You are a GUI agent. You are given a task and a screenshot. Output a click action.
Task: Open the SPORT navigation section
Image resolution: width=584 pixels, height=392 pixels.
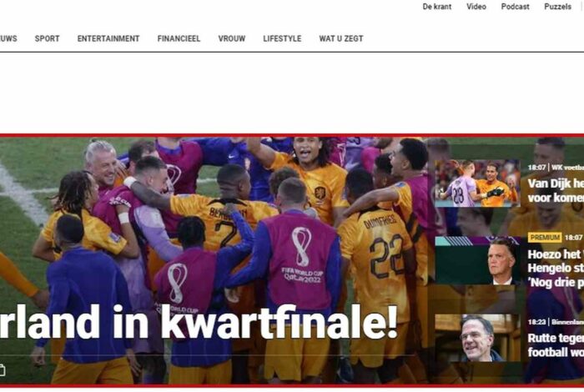pyautogui.click(x=47, y=38)
